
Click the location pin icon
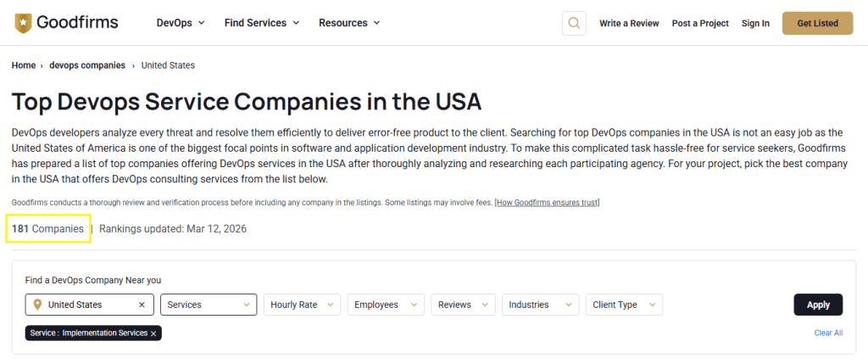pos(37,305)
